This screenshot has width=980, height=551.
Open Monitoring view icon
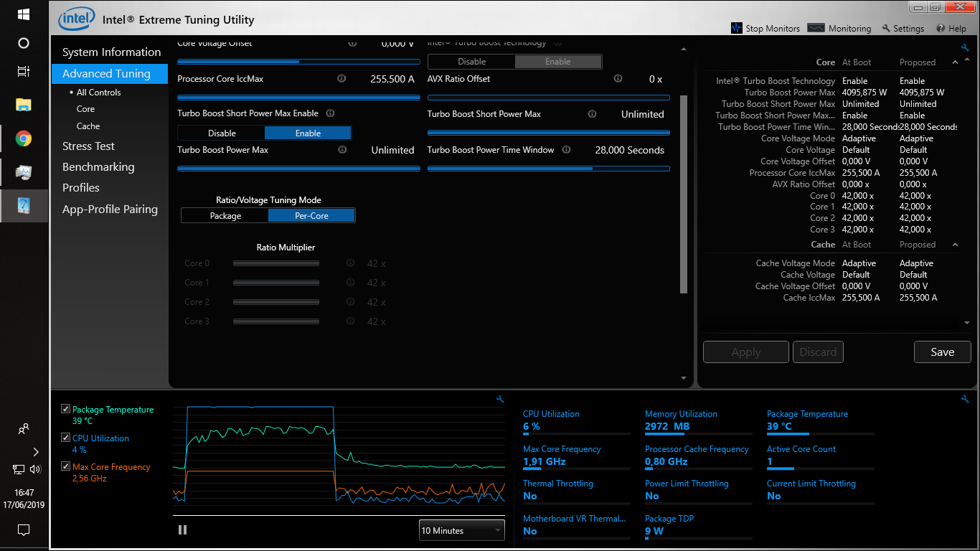816,28
